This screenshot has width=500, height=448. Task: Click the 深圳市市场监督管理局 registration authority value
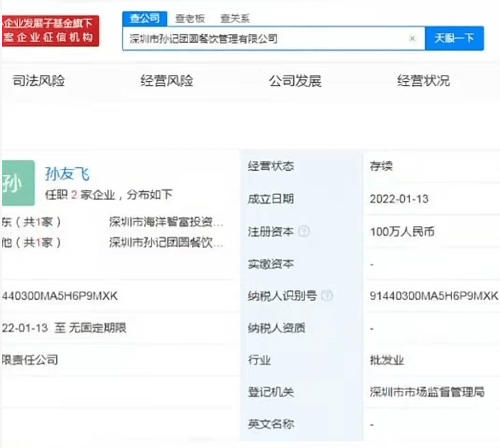(x=427, y=392)
